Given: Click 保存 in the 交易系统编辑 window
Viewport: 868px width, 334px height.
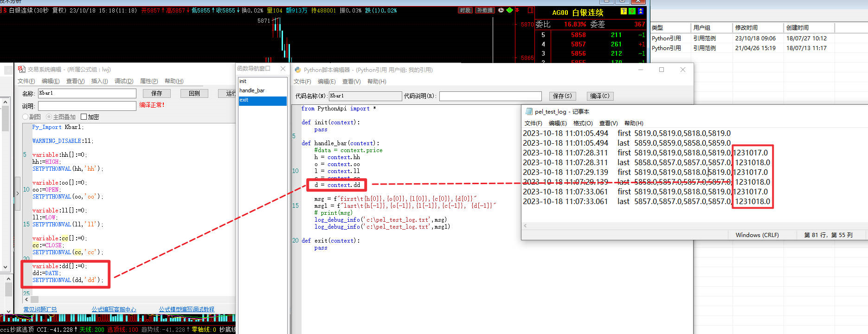Looking at the screenshot, I should pyautogui.click(x=157, y=93).
